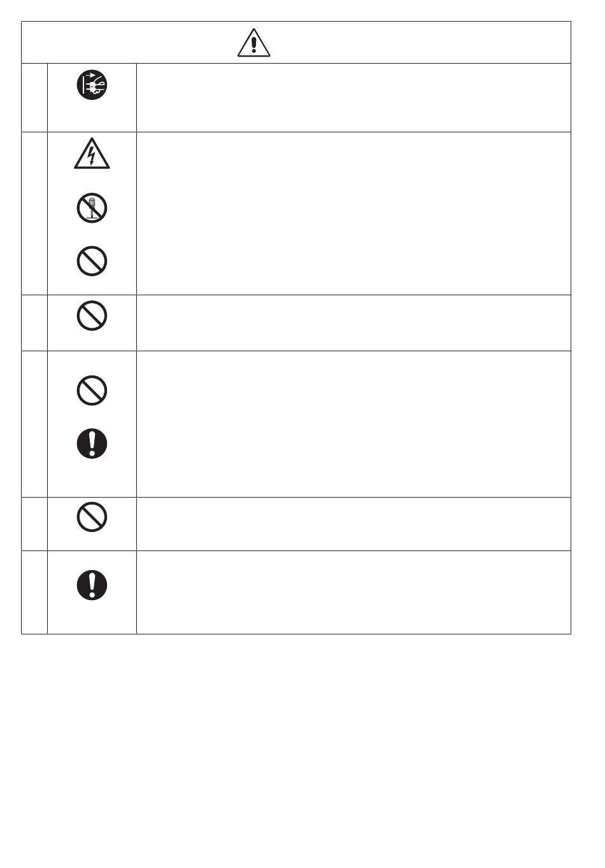Click narrow number cell left of the last exclamation icon

coord(34,592)
